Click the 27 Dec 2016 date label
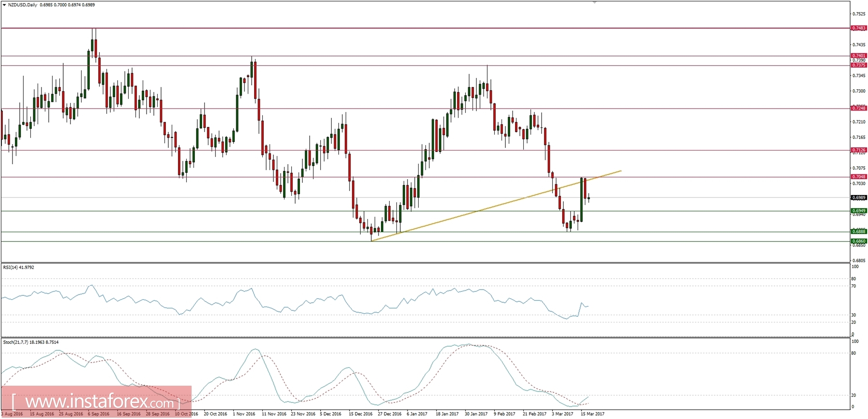The height and width of the screenshot is (419, 868). tap(390, 414)
